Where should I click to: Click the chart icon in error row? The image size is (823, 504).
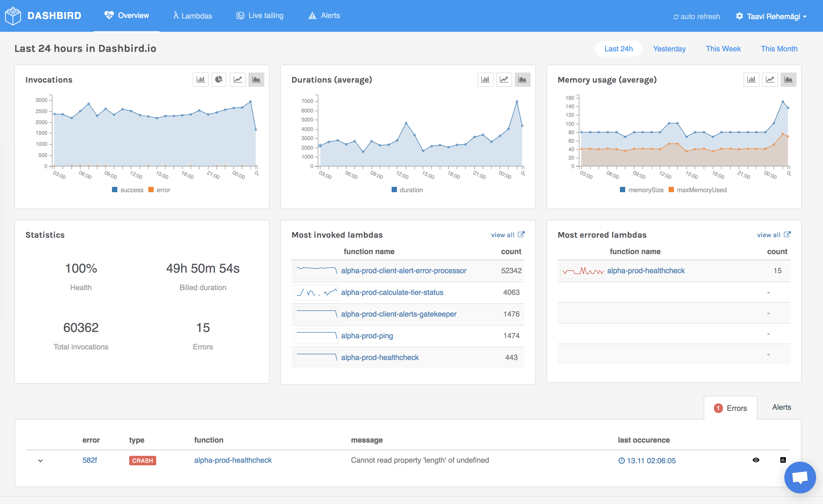click(783, 460)
